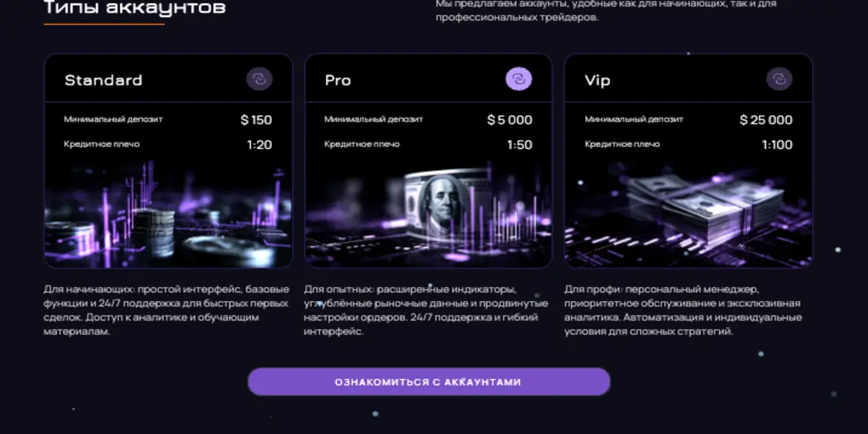This screenshot has width=868, height=434.
Task: Select the Standard account type
Action: [104, 80]
